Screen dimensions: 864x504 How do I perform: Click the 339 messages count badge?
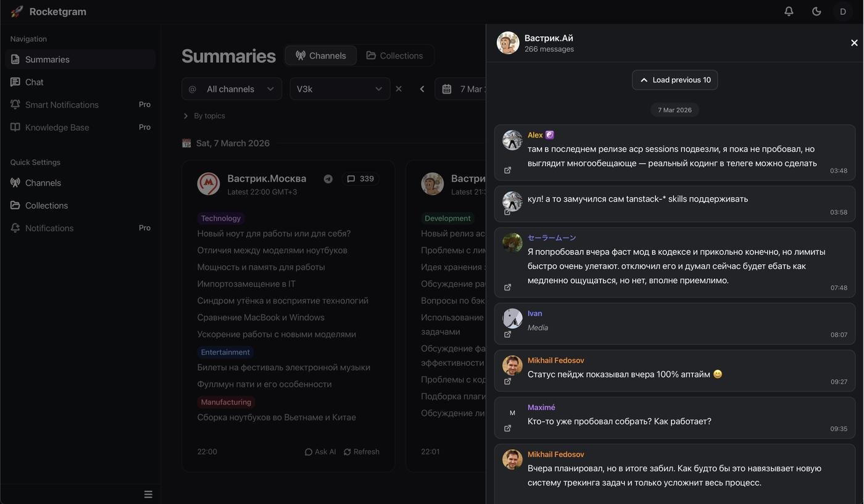coord(360,179)
